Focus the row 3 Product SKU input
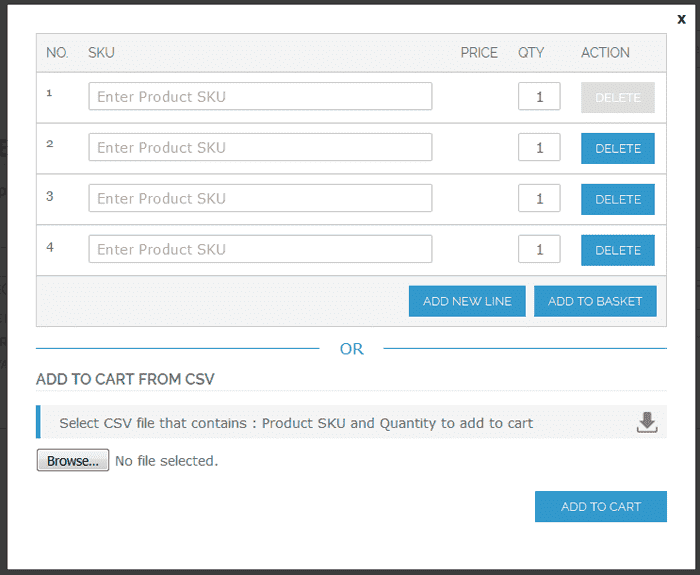700x575 pixels. point(260,199)
